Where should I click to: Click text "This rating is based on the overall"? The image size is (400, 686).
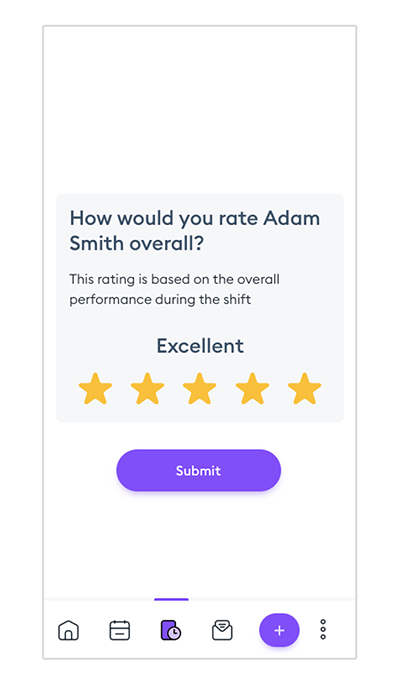point(174,279)
